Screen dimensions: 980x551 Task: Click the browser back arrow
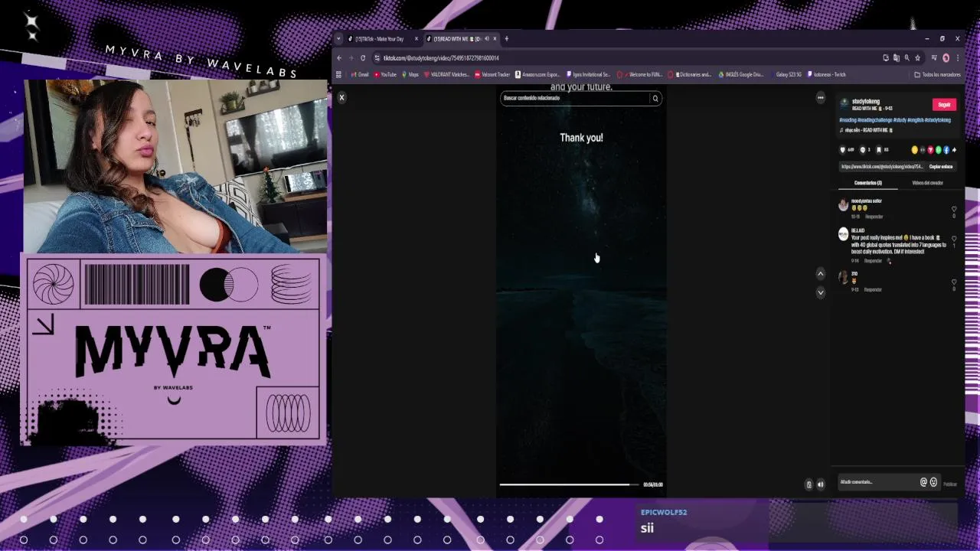[x=339, y=58]
